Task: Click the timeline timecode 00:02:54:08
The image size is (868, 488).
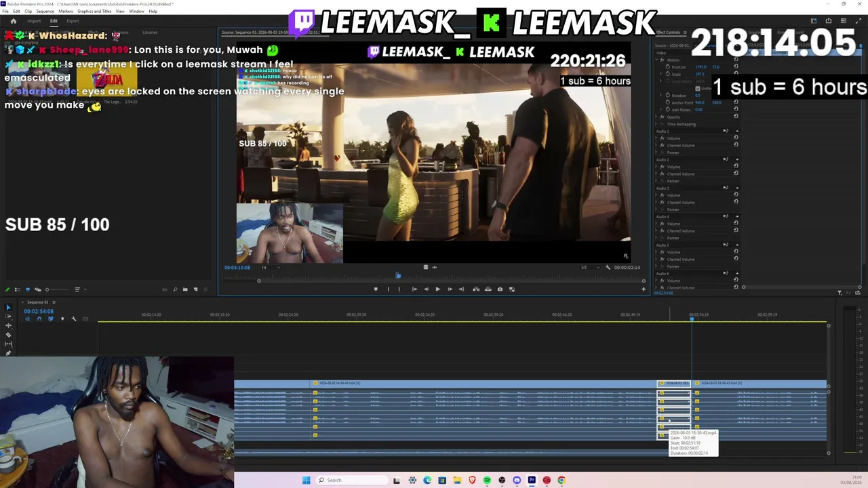Action: 39,311
